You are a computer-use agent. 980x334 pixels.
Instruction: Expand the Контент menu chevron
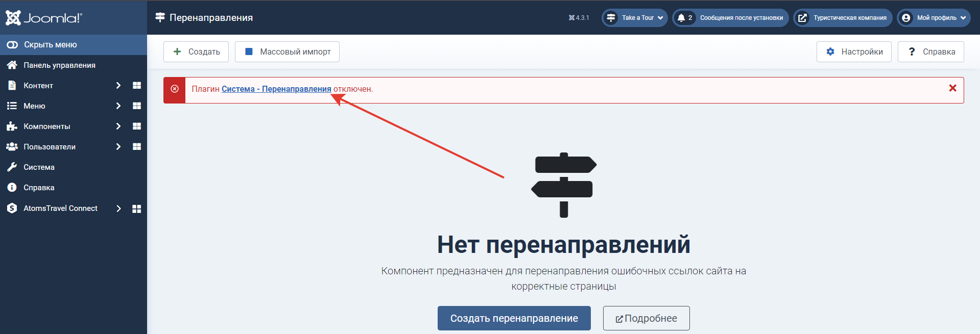(x=118, y=86)
